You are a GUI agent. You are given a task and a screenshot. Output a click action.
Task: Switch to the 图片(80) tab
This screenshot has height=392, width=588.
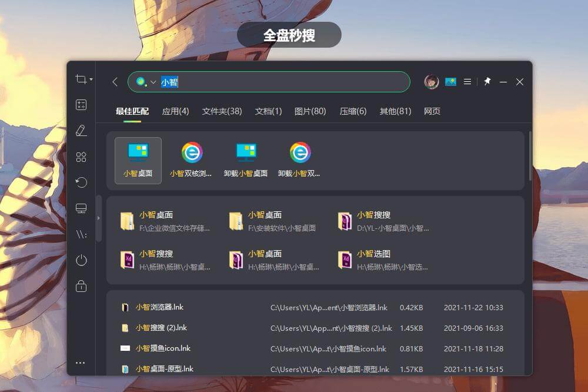point(310,111)
